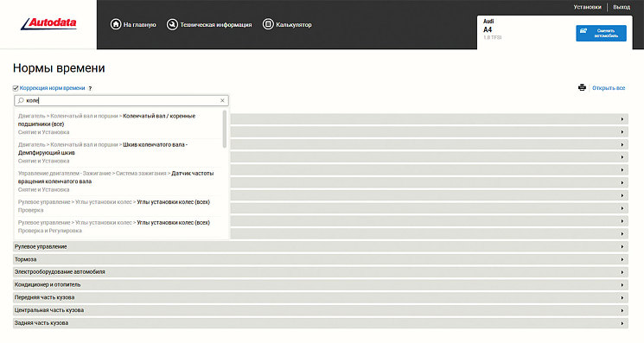Click the Сменить автомобиль button
This screenshot has height=343, width=644.
[601, 33]
